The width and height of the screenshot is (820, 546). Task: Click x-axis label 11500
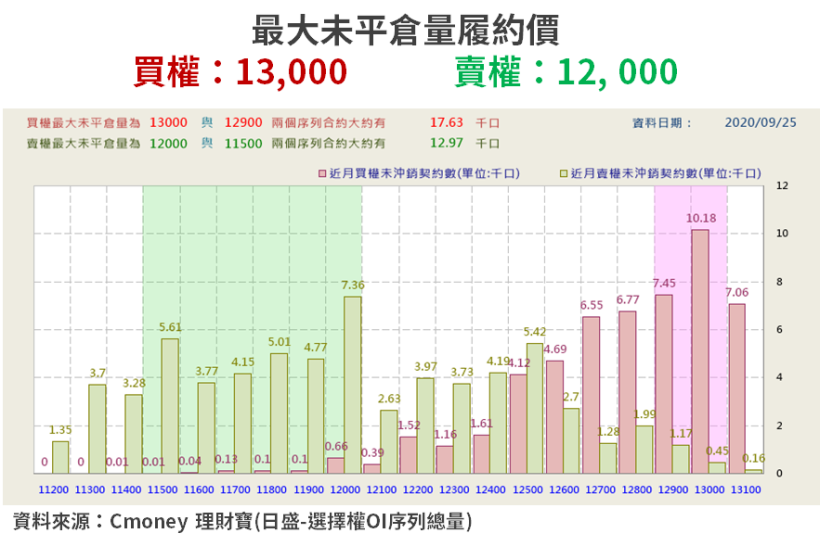coord(163,490)
